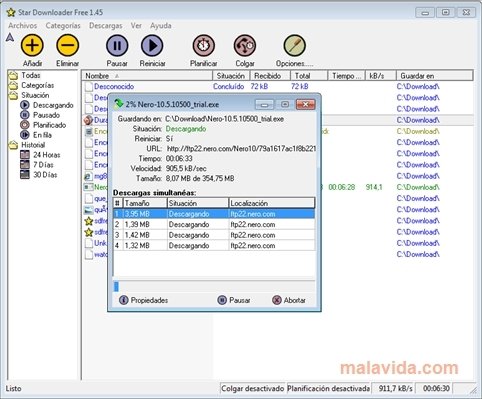Image resolution: width=482 pixels, height=399 pixels.
Task: Click the Añadir plus toolbar icon
Action: 32,45
